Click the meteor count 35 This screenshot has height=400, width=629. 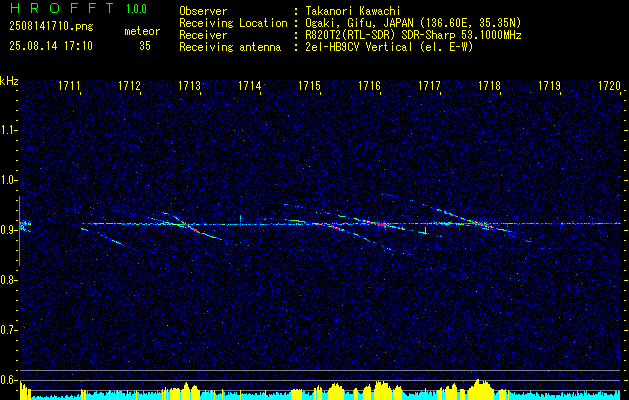pos(145,46)
